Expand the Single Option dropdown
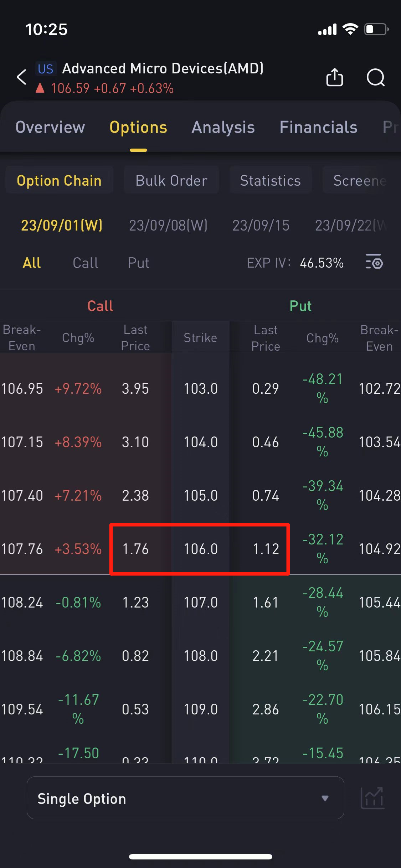The height and width of the screenshot is (868, 401). [185, 798]
